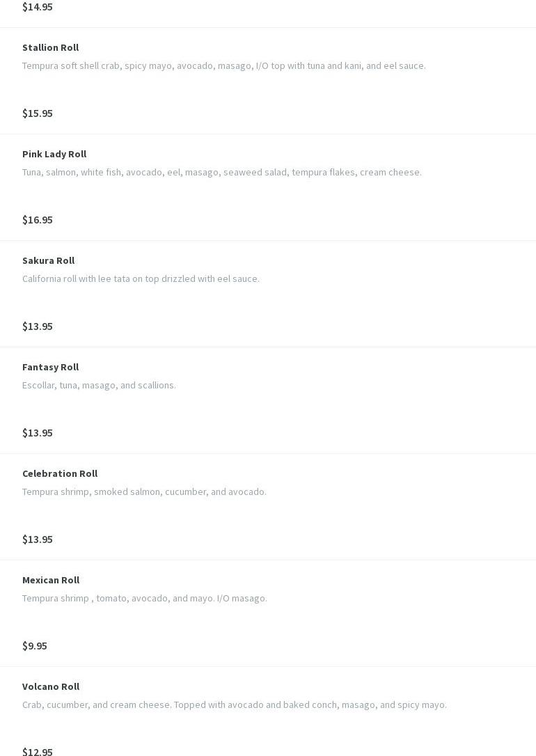Open the Celebration Roll item

60,473
